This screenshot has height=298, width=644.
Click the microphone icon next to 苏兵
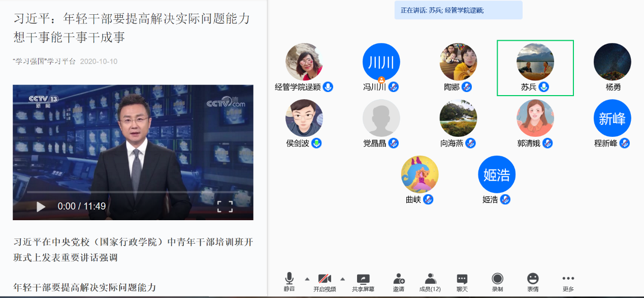tap(544, 87)
